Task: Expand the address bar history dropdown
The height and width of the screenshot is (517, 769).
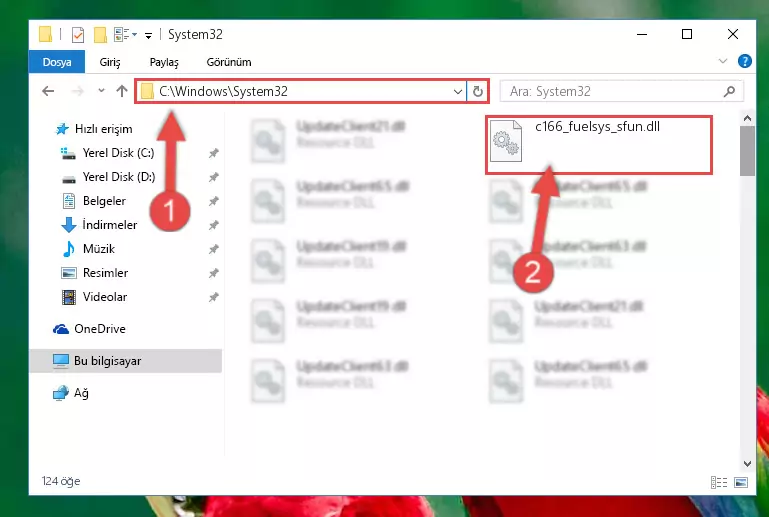Action: 458,92
